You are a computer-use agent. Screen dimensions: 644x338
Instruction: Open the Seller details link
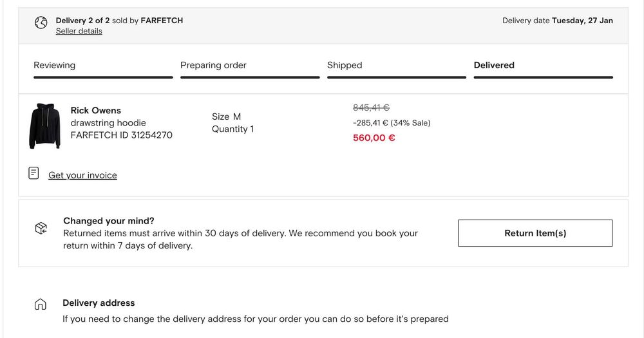coord(79,31)
